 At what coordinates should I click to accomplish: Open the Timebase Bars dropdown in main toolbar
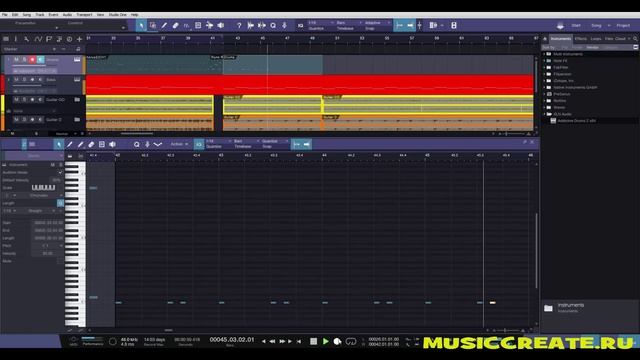349,23
